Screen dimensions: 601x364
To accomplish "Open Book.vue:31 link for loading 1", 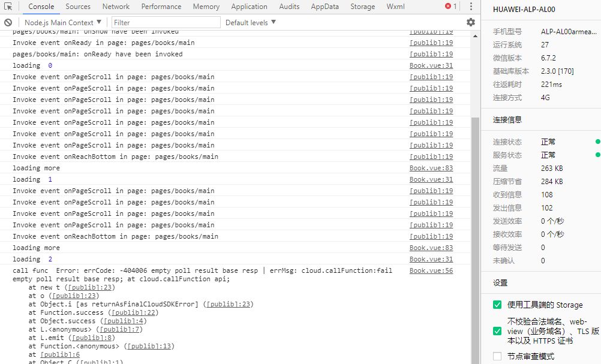I will click(x=431, y=179).
